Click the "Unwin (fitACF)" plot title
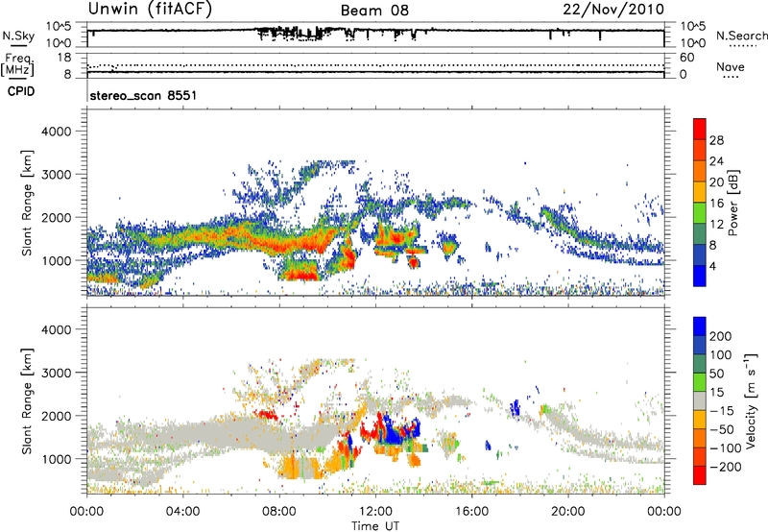 pyautogui.click(x=150, y=10)
